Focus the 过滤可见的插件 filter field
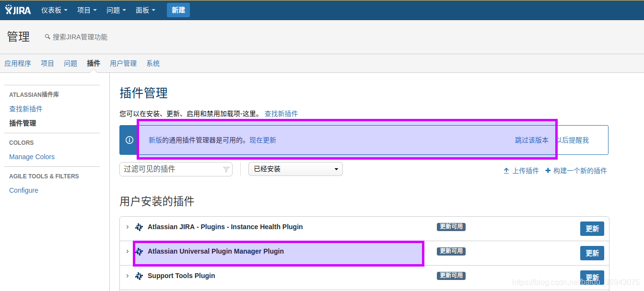Screen dimensions: 644x291 point(176,169)
